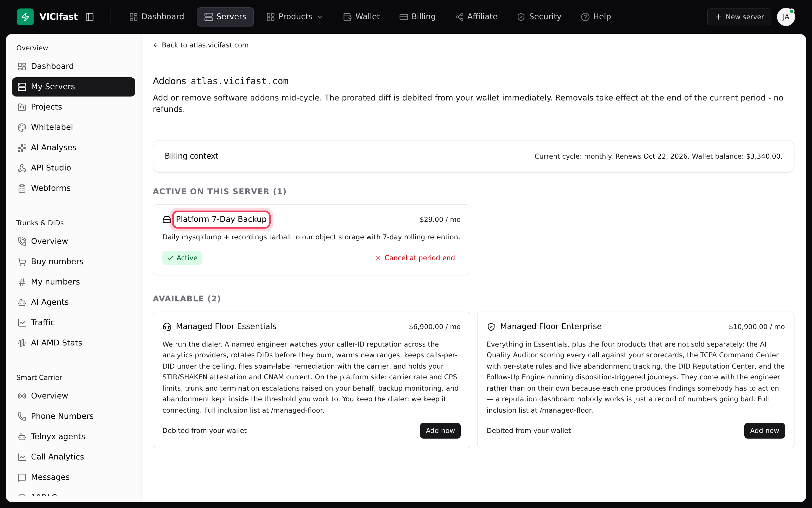This screenshot has width=812, height=508.
Task: Click 'Active on this server (1)' heading
Action: (220, 192)
